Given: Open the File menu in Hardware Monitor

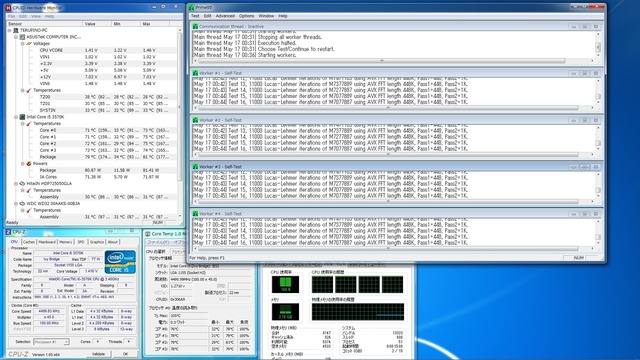Looking at the screenshot, I should pyautogui.click(x=11, y=16).
